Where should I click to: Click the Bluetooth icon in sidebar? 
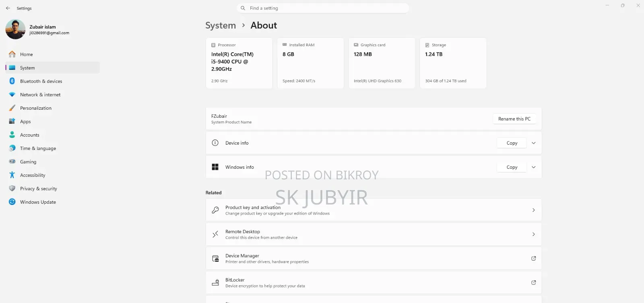pyautogui.click(x=12, y=81)
